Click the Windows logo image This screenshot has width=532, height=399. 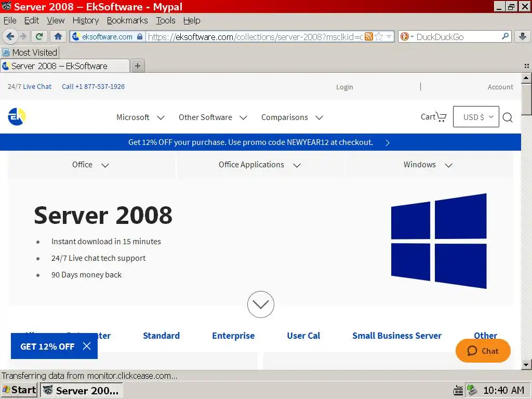(x=438, y=241)
